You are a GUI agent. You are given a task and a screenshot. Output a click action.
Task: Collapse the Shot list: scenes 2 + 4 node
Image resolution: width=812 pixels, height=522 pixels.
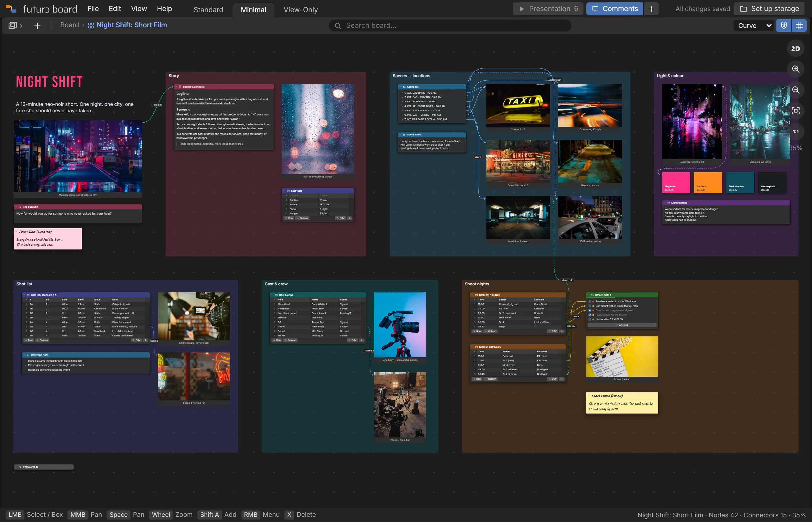click(x=24, y=295)
